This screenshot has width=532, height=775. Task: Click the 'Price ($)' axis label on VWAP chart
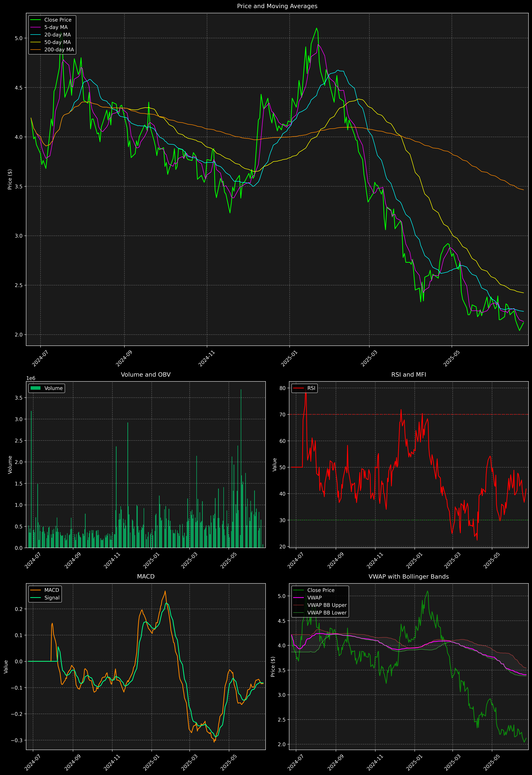coord(273,667)
